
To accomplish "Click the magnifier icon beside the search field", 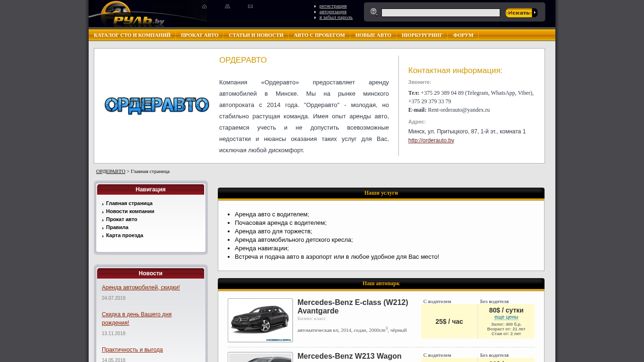I will pyautogui.click(x=374, y=12).
